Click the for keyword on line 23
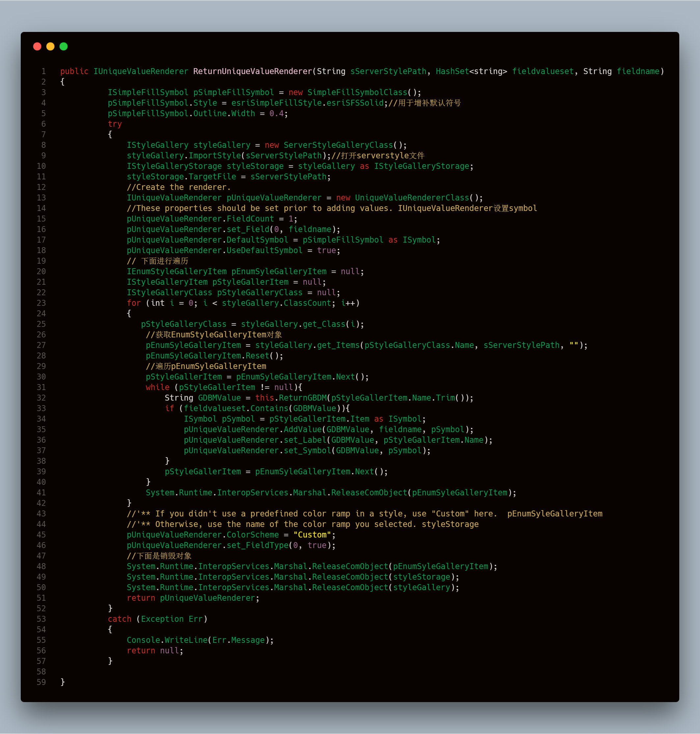 134,303
